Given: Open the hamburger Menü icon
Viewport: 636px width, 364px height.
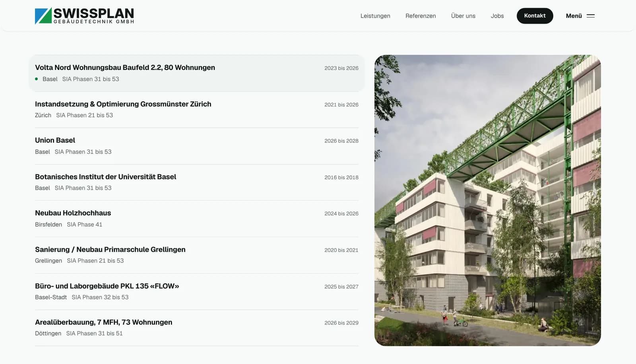Looking at the screenshot, I should pos(591,16).
